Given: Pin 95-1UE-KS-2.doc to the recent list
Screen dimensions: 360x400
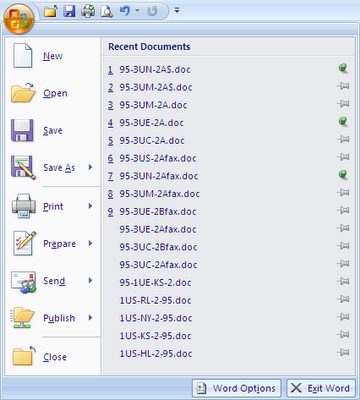Looking at the screenshot, I should [x=343, y=282].
